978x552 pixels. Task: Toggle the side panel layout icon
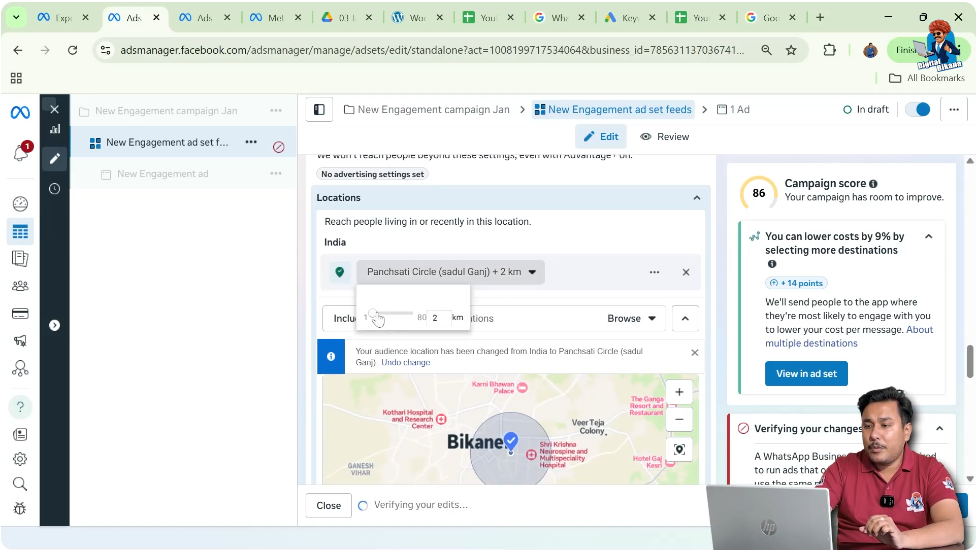coord(319,110)
